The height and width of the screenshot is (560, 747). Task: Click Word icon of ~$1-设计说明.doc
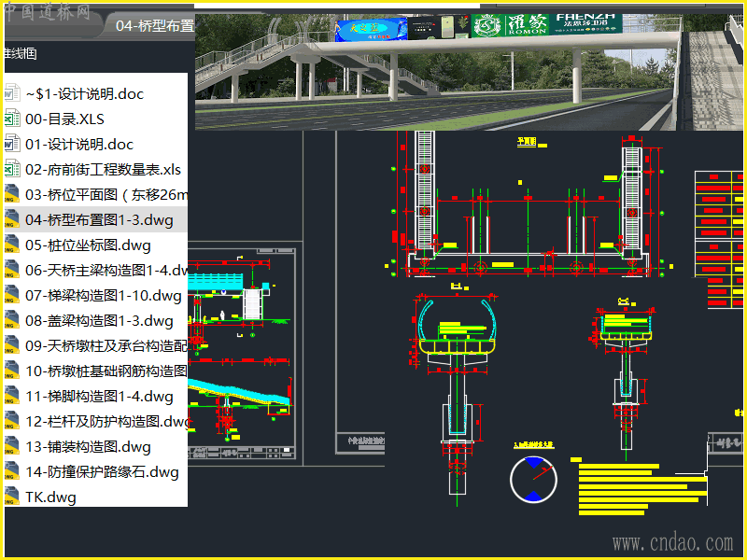[x=12, y=93]
